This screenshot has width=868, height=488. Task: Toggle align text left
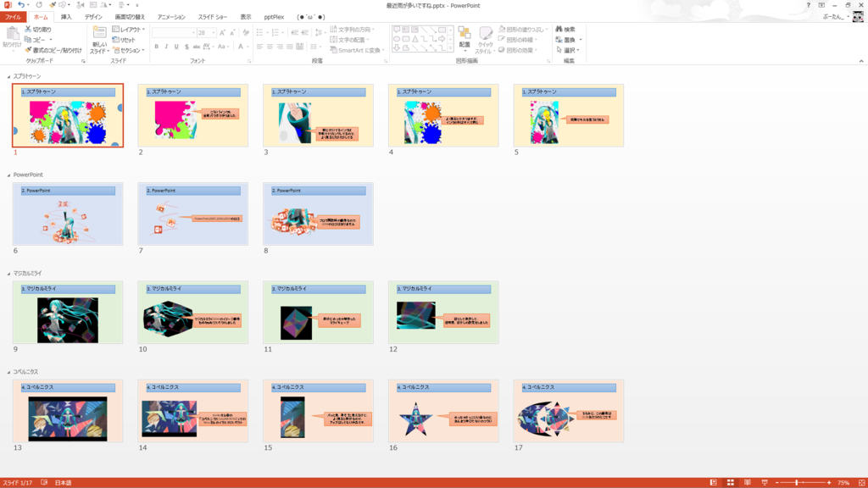point(259,47)
